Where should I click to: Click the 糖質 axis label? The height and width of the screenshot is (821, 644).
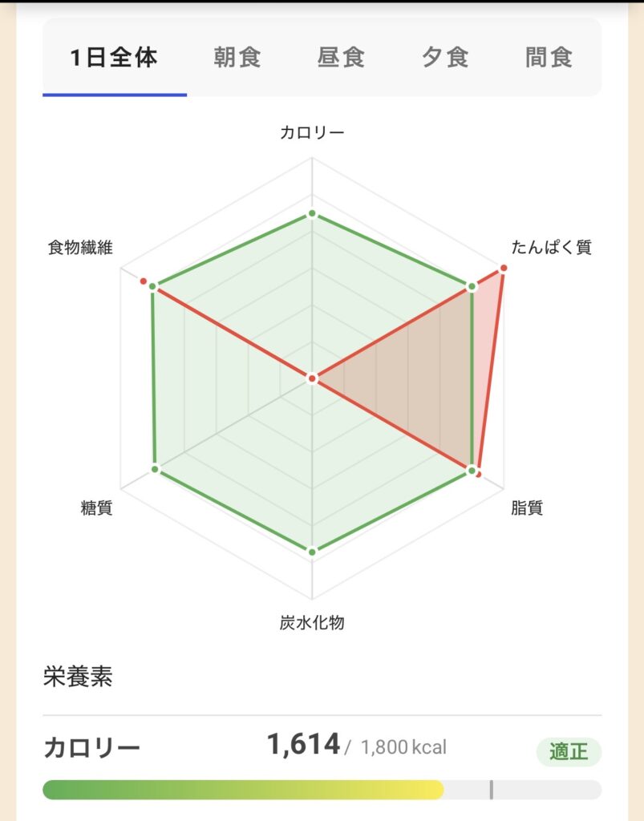tap(96, 508)
